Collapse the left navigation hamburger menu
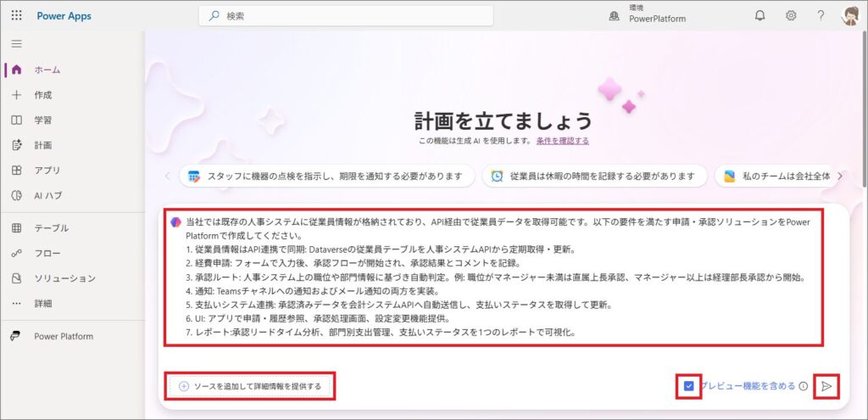The width and height of the screenshot is (868, 420). click(17, 44)
